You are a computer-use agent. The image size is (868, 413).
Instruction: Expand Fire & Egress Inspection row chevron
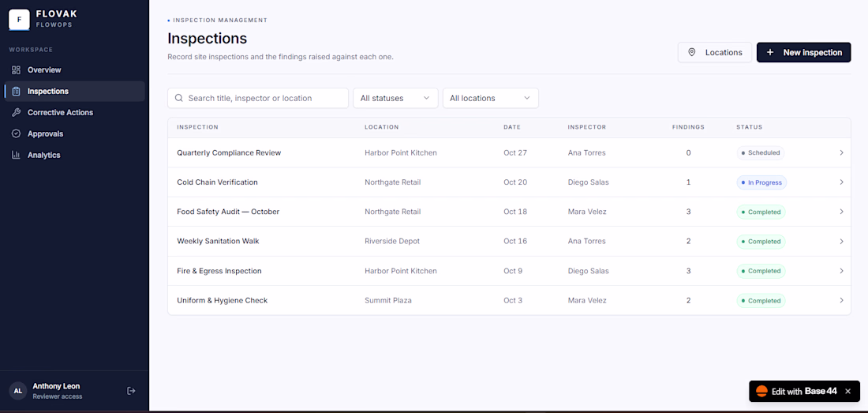pos(841,271)
